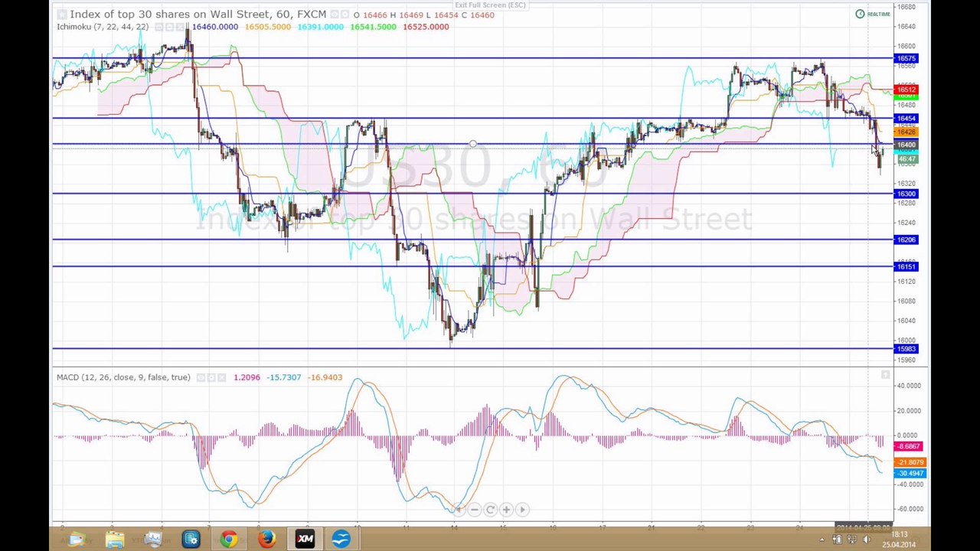
Task: Select the 16575 horizontal line price label
Action: point(906,59)
